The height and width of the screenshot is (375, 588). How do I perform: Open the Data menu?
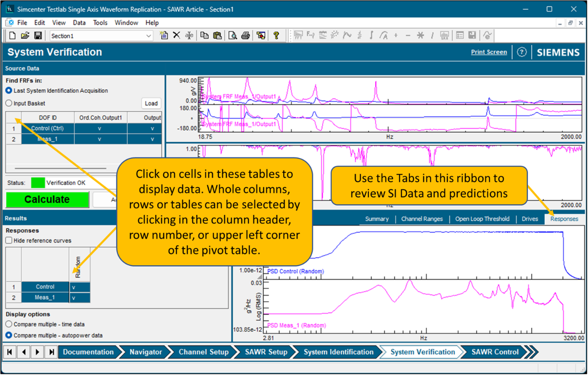[79, 23]
